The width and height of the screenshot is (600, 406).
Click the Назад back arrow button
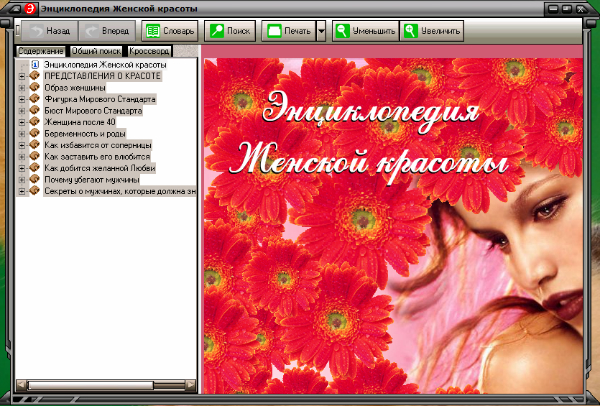tap(46, 31)
